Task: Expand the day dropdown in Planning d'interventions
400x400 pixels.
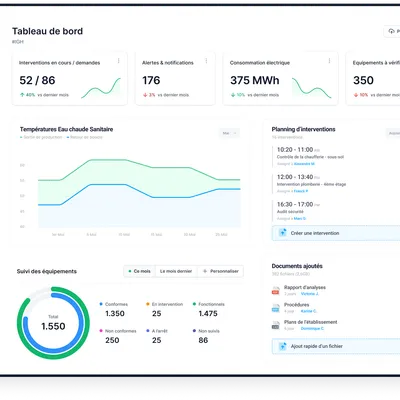Action: pos(393,133)
